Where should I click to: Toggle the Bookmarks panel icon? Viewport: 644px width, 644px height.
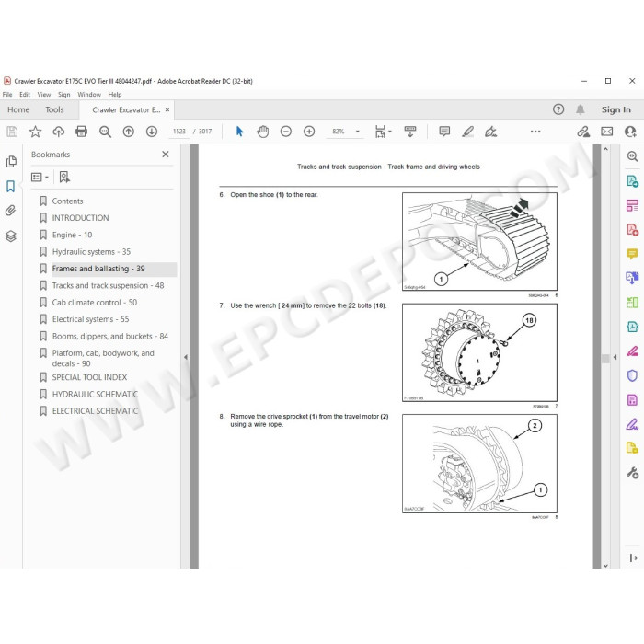pyautogui.click(x=11, y=186)
